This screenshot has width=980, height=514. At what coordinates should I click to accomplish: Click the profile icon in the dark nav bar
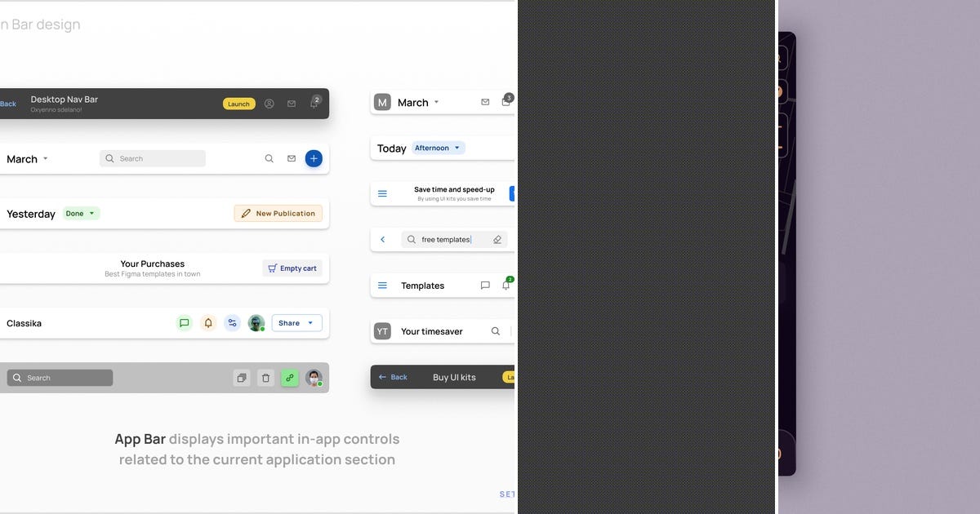pos(269,104)
